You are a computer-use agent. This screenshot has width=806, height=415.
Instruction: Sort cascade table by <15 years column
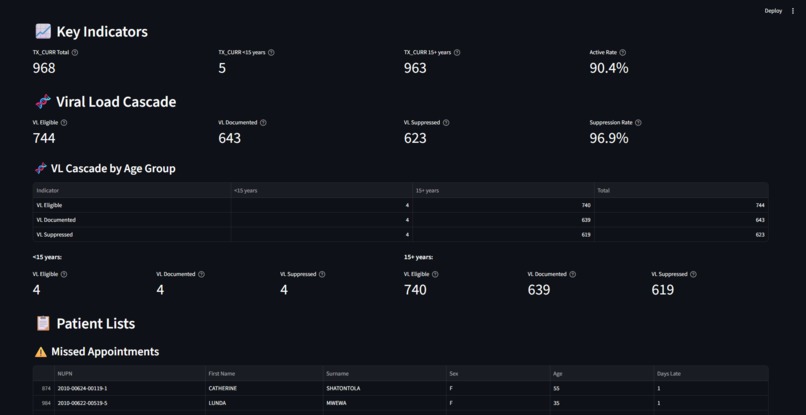point(322,190)
